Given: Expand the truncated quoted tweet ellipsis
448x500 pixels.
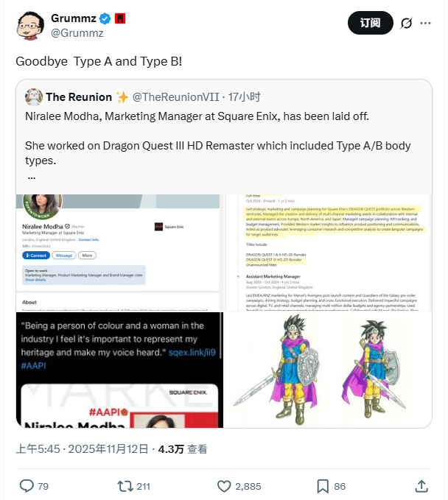Looking at the screenshot, I should [31, 177].
